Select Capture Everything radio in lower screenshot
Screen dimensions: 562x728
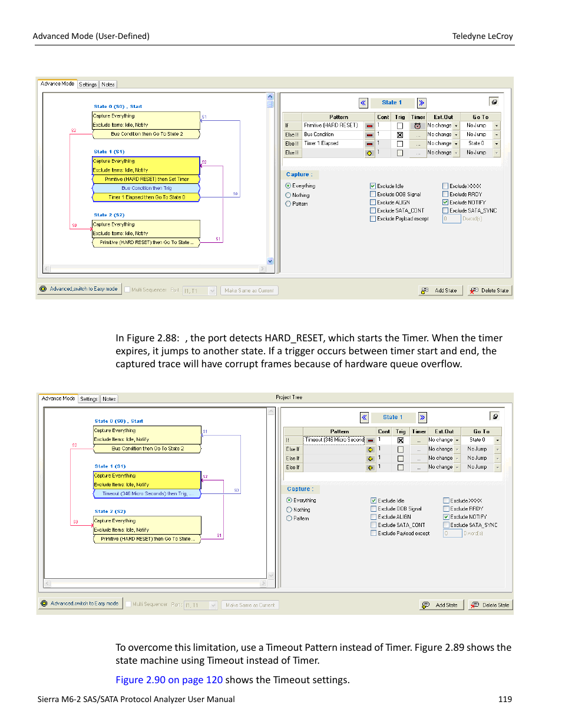[x=289, y=500]
